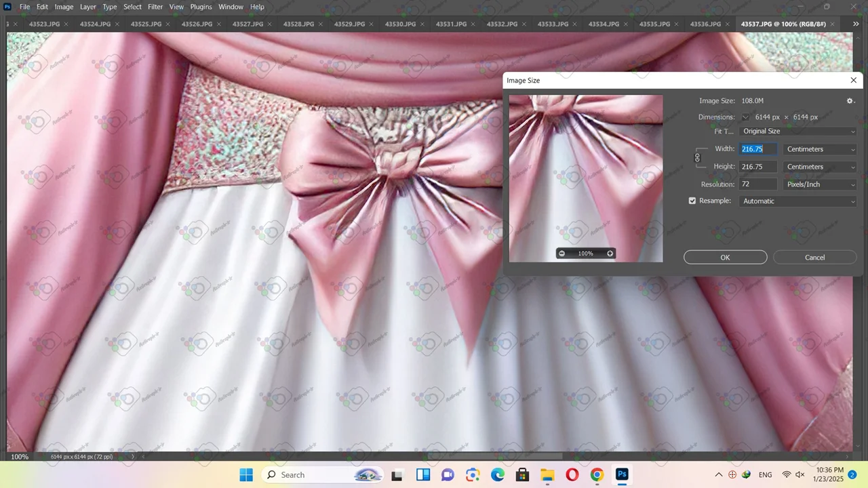
Task: Open the Fit To Original Size dropdown
Action: point(797,131)
